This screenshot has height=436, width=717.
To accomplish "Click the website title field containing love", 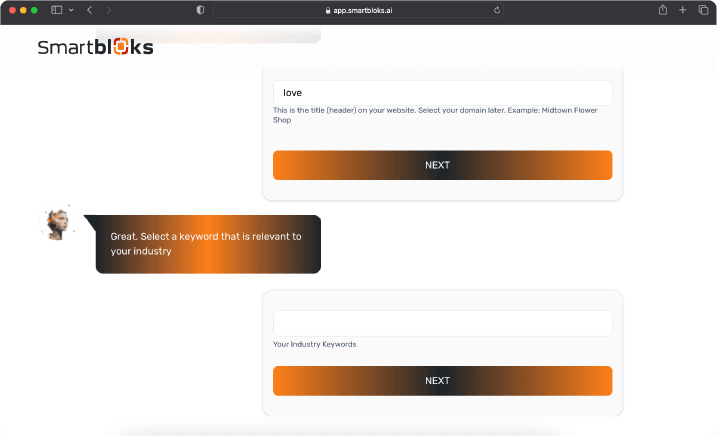I will click(x=443, y=93).
